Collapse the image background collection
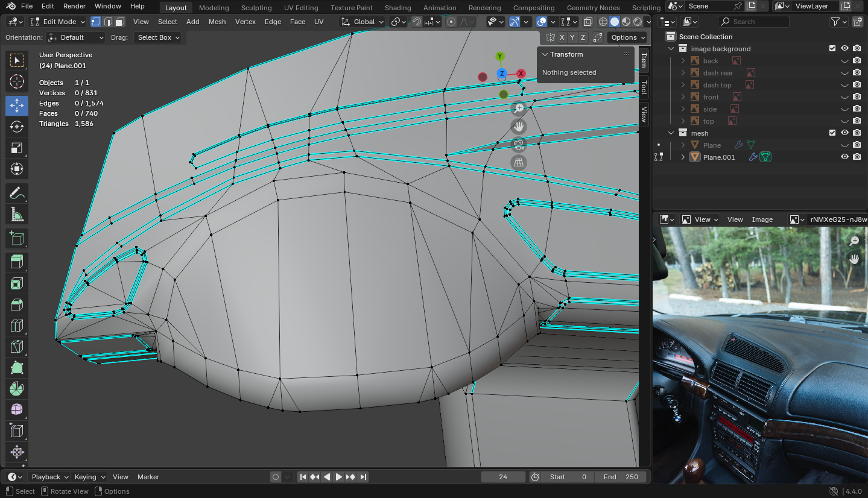Viewport: 868px width, 498px height. coord(671,49)
